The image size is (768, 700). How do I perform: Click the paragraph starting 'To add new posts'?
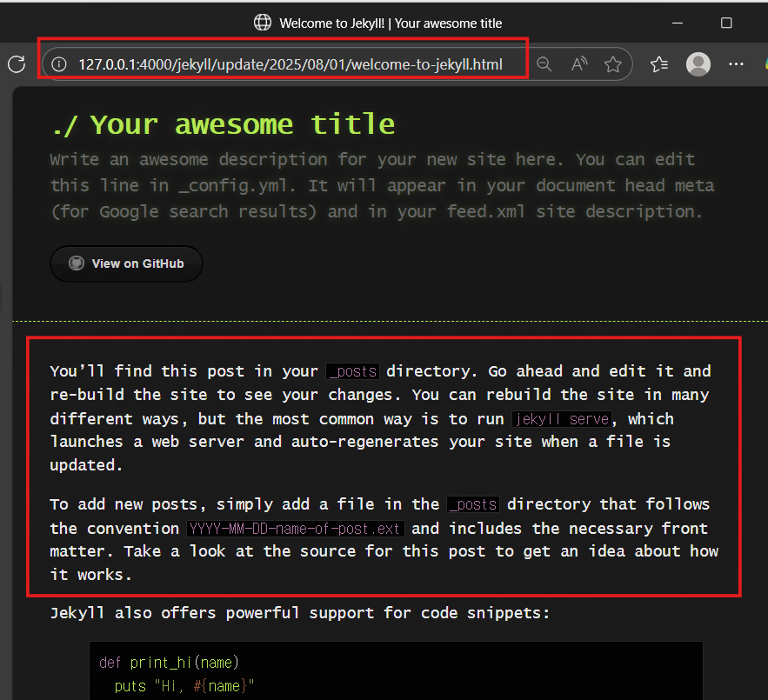(x=384, y=539)
